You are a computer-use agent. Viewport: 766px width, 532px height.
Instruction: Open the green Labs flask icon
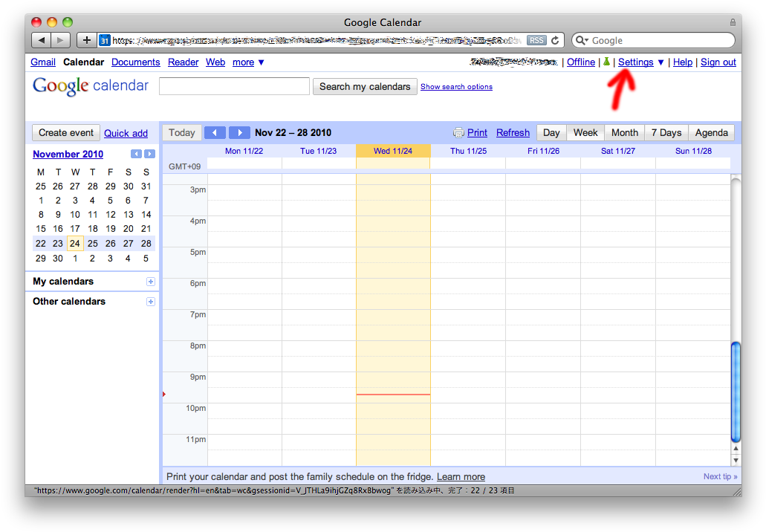[606, 62]
